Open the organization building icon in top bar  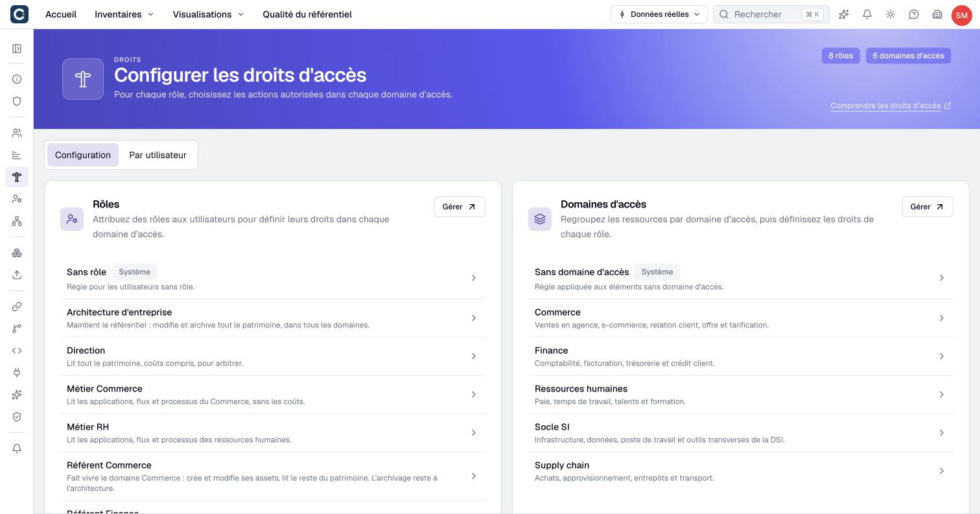pyautogui.click(x=937, y=14)
